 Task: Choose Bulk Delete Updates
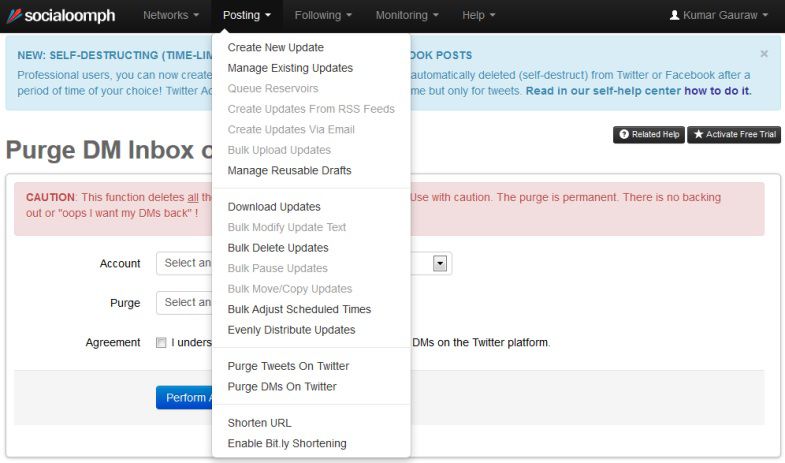pos(278,248)
